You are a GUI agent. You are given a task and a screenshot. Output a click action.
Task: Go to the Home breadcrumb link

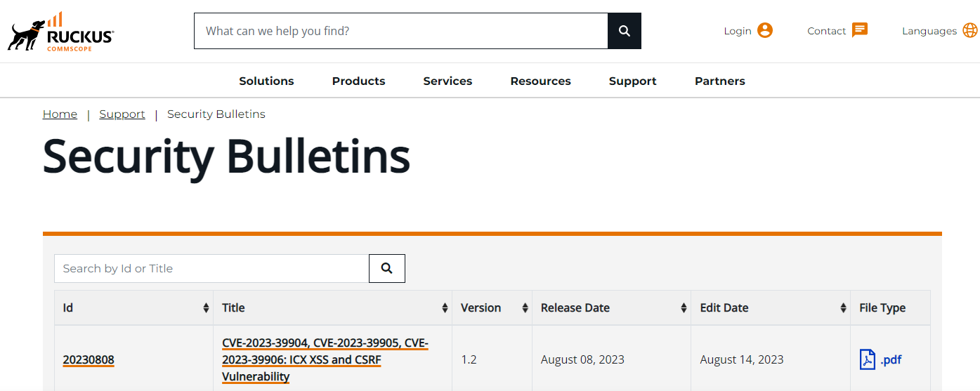pos(60,114)
